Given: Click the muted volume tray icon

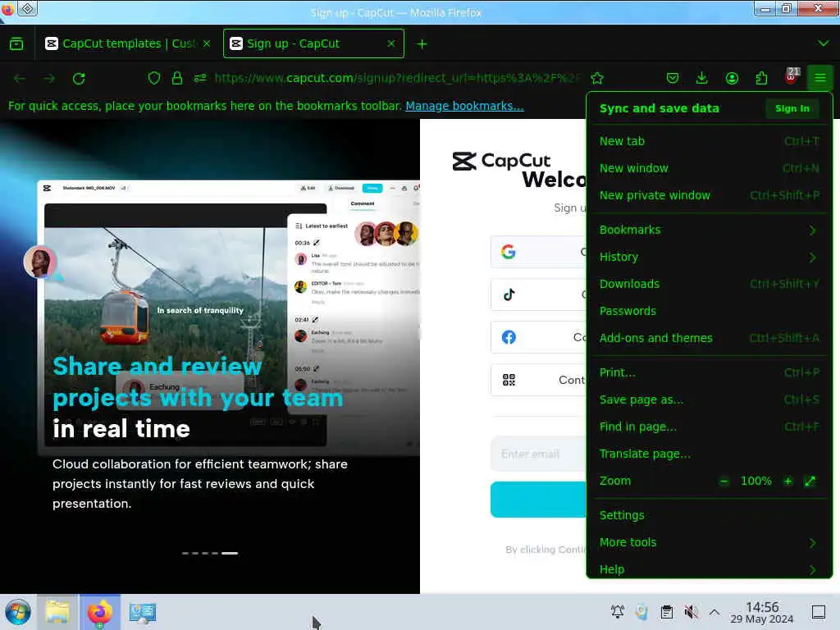Looking at the screenshot, I should point(691,611).
